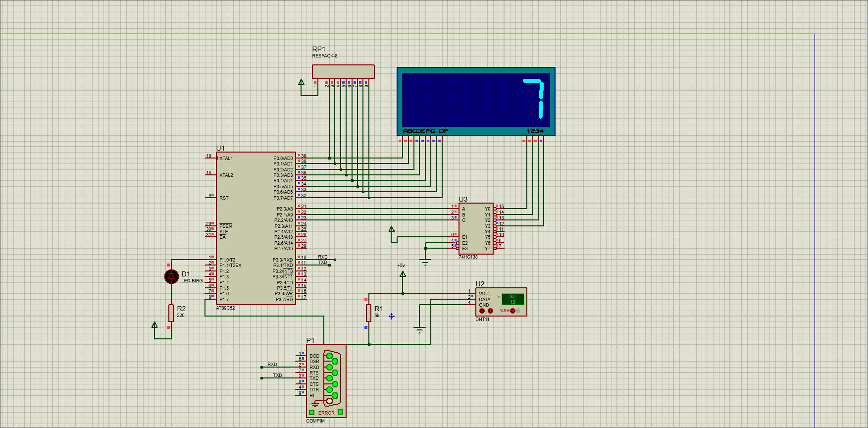Viewport: 868px width, 428px height.
Task: Click the U3 reference label
Action: (463, 199)
